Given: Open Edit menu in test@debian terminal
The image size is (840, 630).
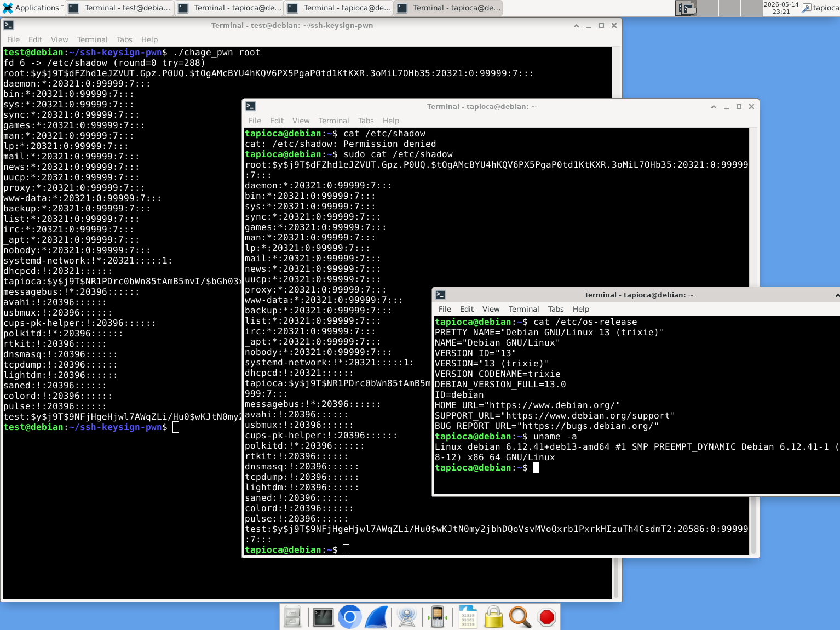Looking at the screenshot, I should click(35, 39).
